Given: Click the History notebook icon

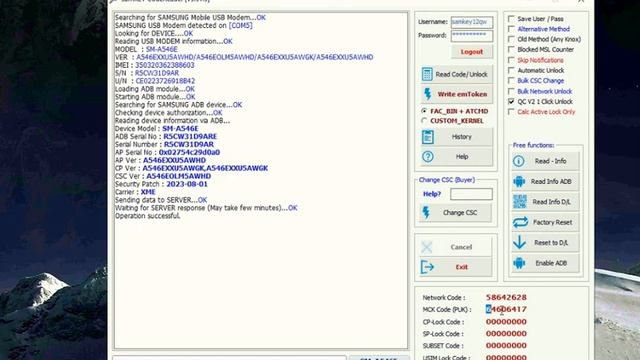Looking at the screenshot, I should (x=427, y=137).
